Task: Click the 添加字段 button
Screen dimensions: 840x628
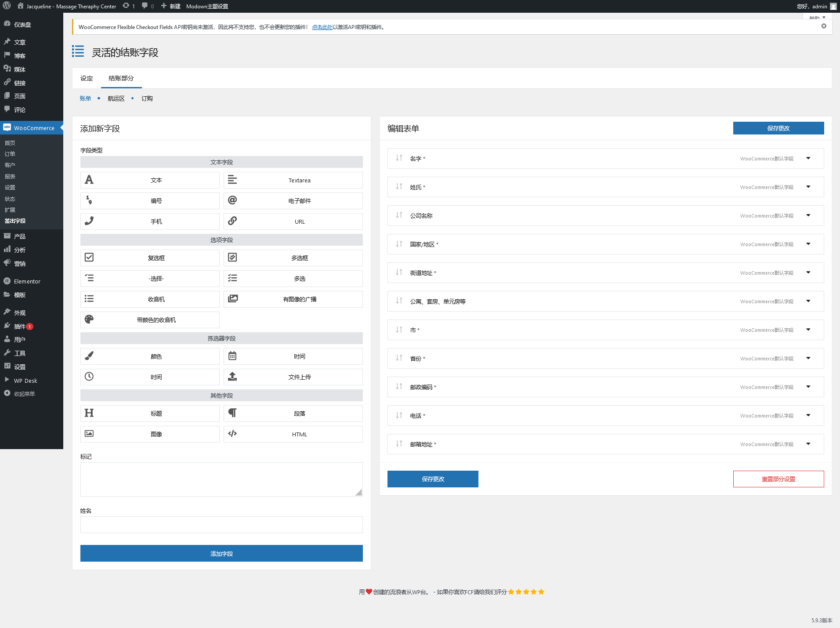Action: coord(221,553)
